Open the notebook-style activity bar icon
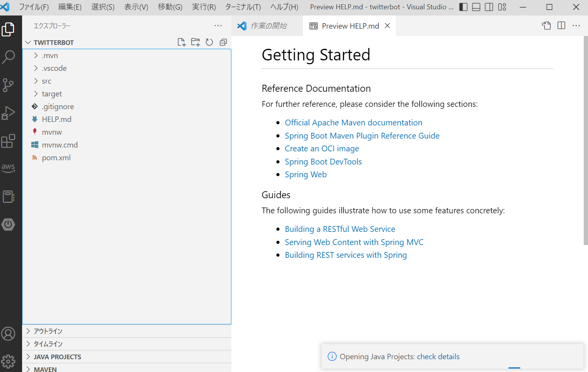Screen dimensions: 588x372 tap(8, 197)
